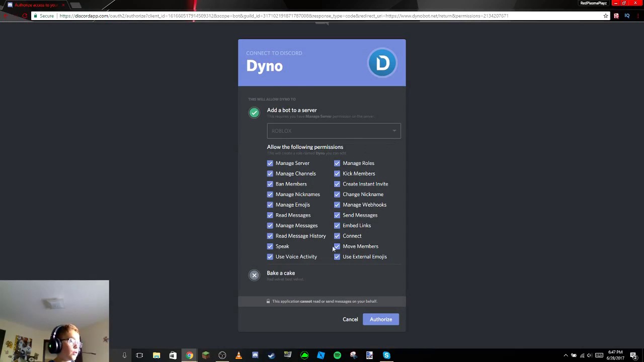Uncheck Read Message History permission
This screenshot has height=362, width=644.
pos(270,236)
